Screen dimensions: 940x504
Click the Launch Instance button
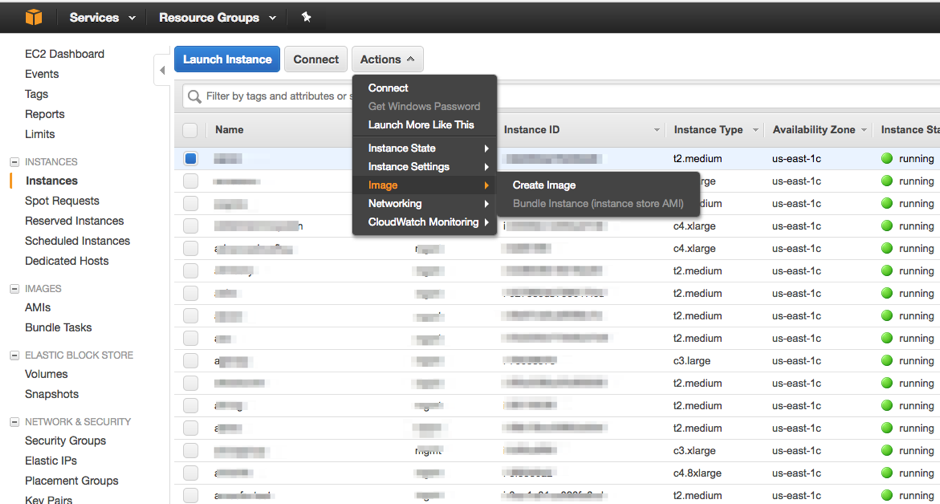tap(227, 59)
